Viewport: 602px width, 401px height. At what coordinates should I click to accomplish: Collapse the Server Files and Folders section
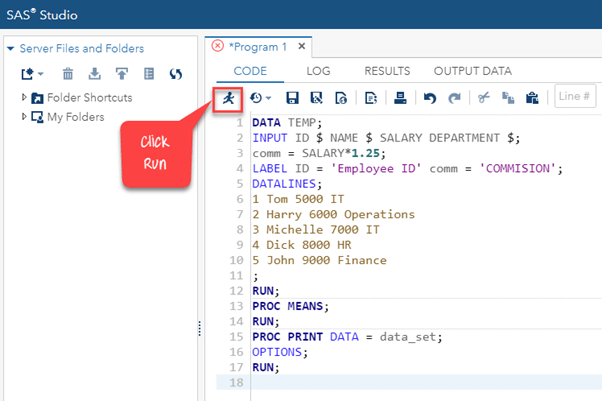coord(10,48)
